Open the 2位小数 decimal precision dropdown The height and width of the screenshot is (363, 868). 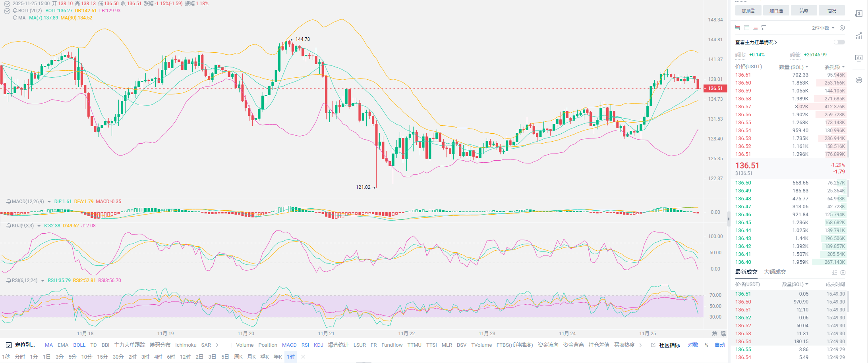coord(823,28)
